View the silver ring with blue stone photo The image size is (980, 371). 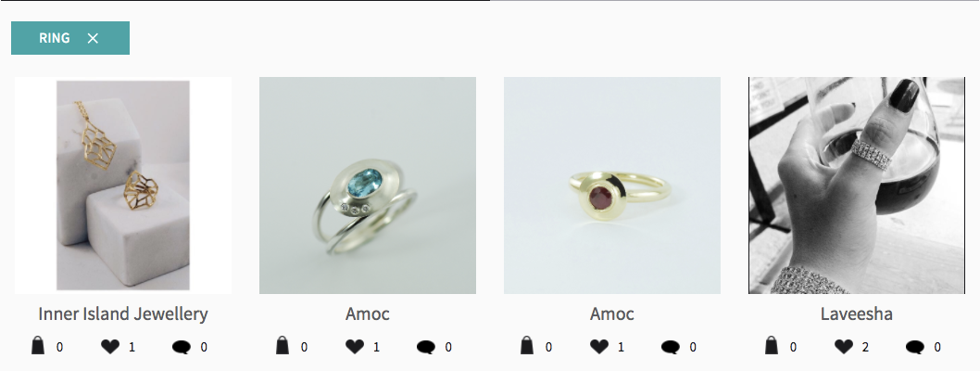tap(368, 185)
